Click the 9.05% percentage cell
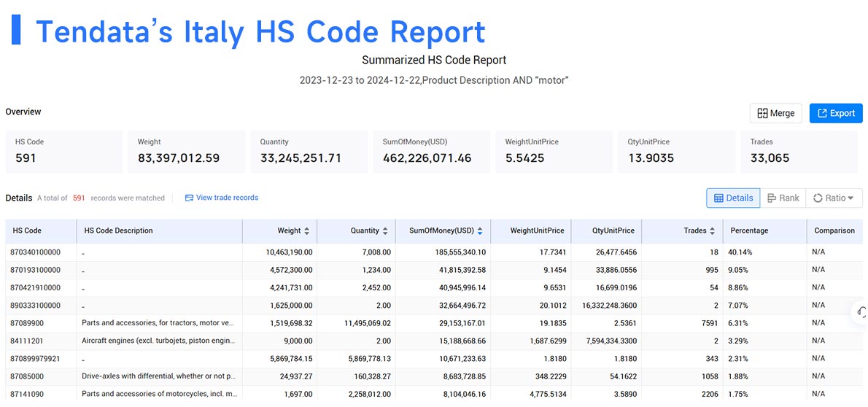 point(739,270)
